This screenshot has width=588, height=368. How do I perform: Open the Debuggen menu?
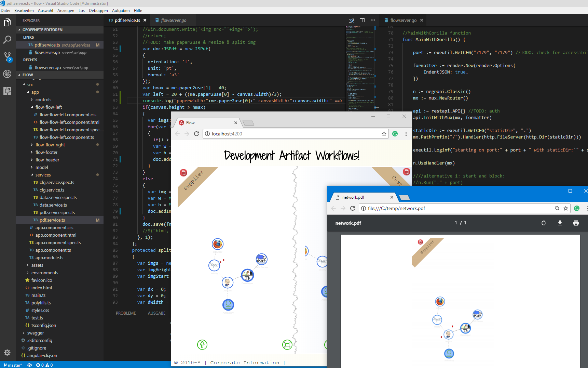[98, 11]
